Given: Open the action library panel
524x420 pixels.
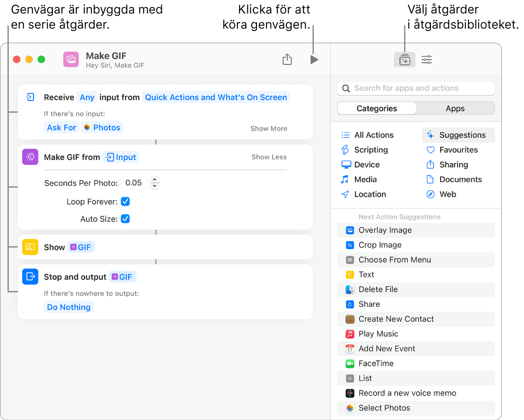Looking at the screenshot, I should (404, 60).
